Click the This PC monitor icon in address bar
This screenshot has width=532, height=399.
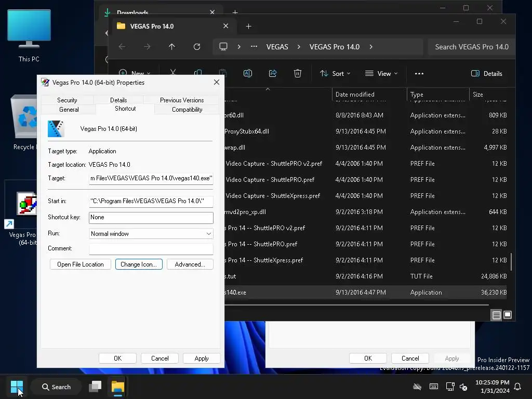(x=223, y=46)
